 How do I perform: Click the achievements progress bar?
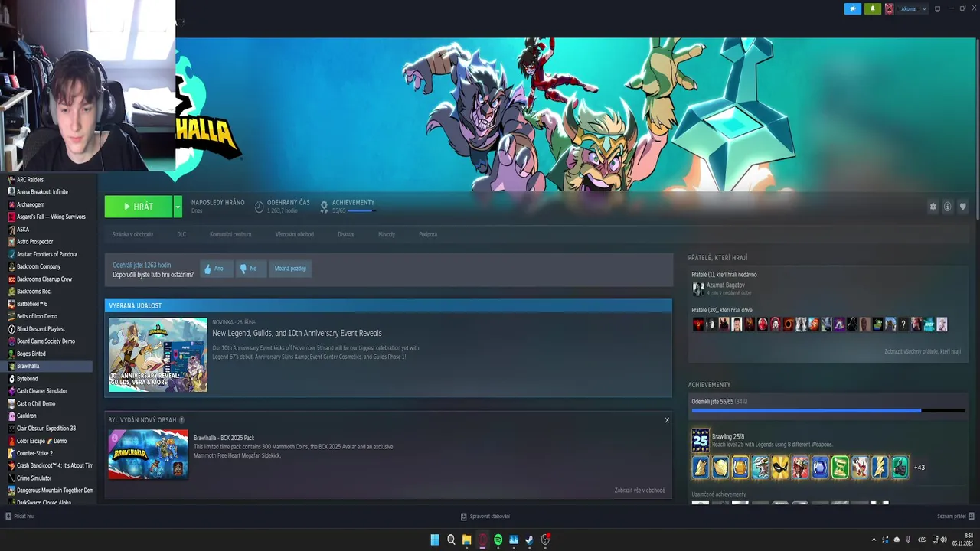828,411
